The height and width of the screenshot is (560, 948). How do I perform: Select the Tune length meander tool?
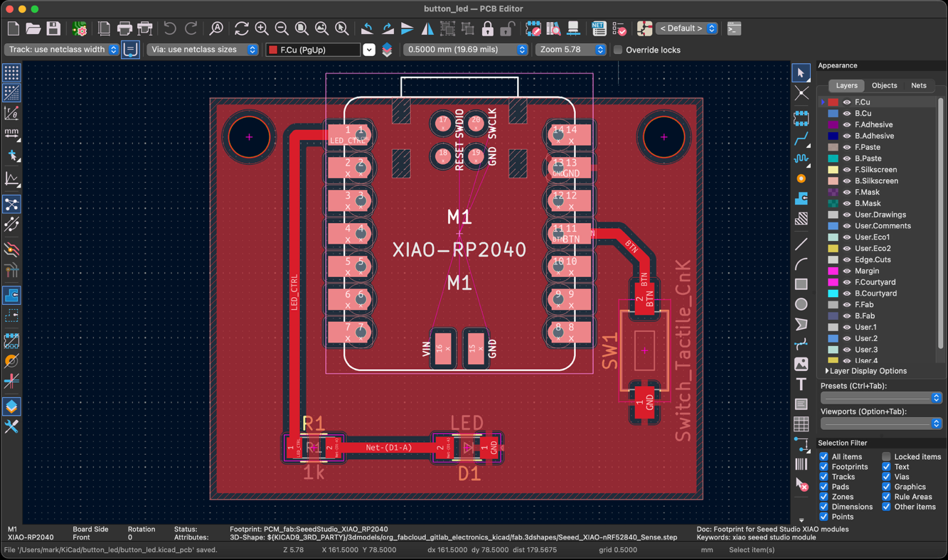pos(801,158)
